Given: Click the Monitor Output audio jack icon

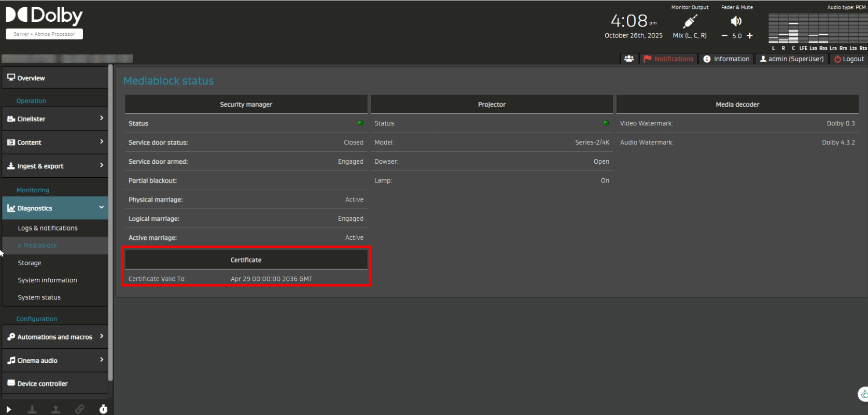Looking at the screenshot, I should coord(690,22).
